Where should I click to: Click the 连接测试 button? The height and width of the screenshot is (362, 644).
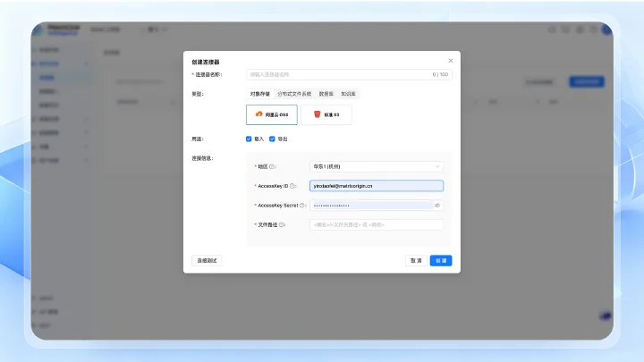click(x=207, y=261)
